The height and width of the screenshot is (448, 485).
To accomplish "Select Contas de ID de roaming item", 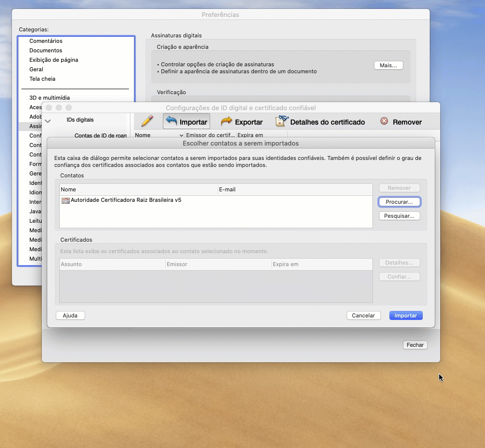I will point(101,136).
